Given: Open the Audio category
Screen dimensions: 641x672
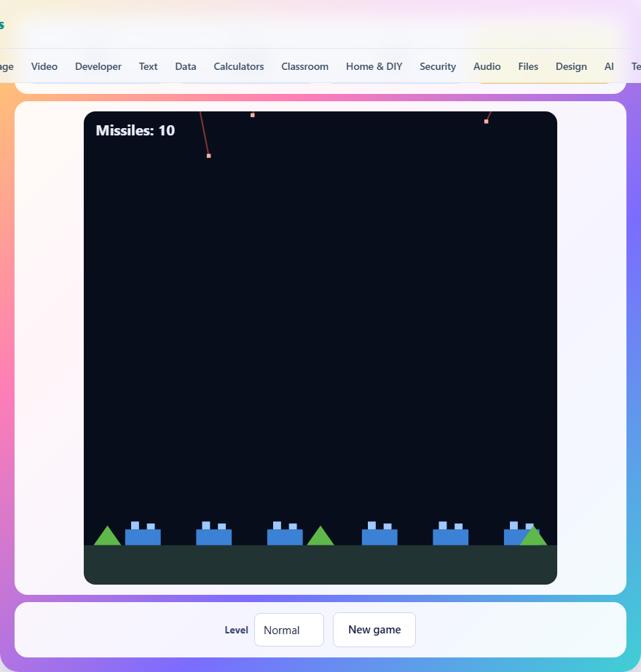Looking at the screenshot, I should tap(487, 66).
